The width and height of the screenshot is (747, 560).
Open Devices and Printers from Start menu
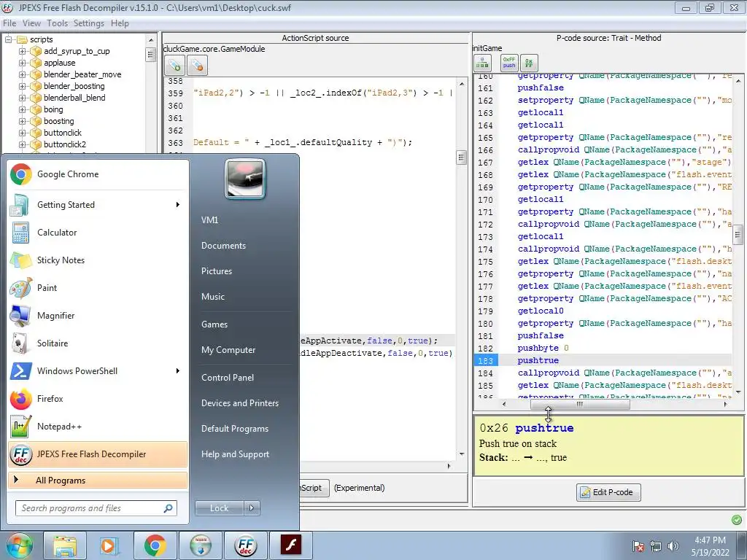(239, 403)
